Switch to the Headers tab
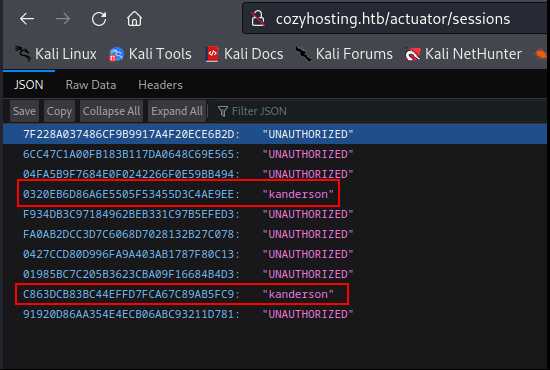Image resolution: width=550 pixels, height=370 pixels. pos(160,85)
